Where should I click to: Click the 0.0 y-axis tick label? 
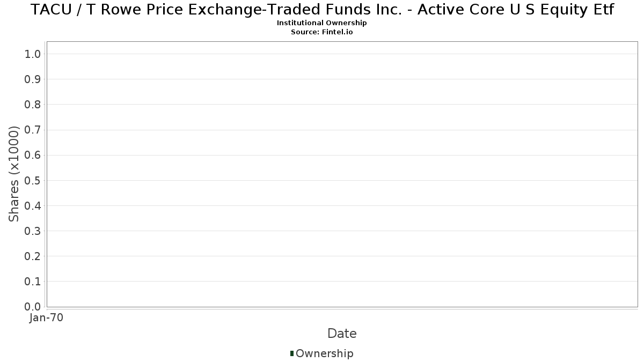(33, 307)
